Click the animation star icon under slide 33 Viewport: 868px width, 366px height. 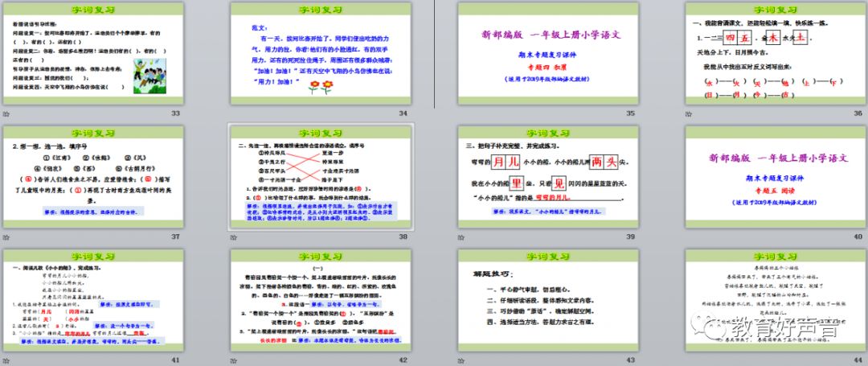tap(6, 113)
